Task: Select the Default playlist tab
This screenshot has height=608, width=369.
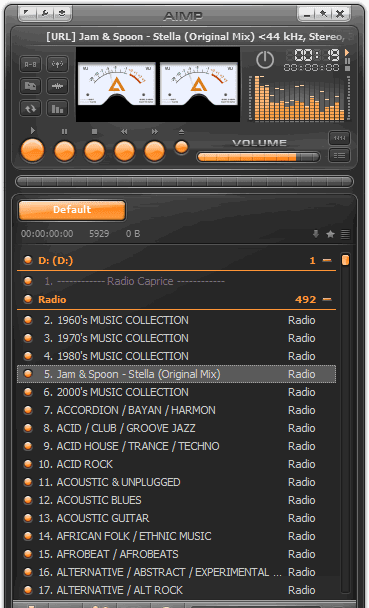Action: (x=72, y=210)
